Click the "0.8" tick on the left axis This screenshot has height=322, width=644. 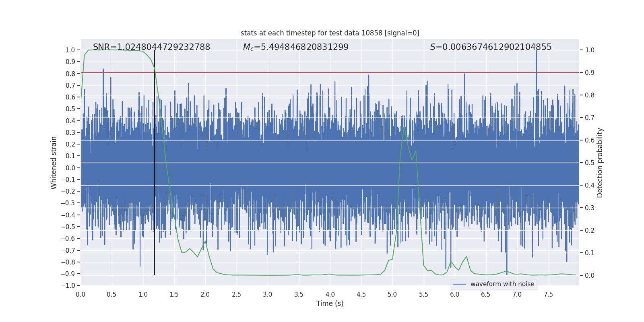[70, 74]
